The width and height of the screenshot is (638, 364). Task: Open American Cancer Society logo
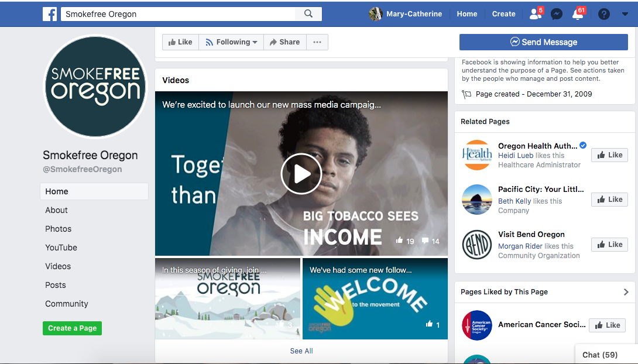477,325
